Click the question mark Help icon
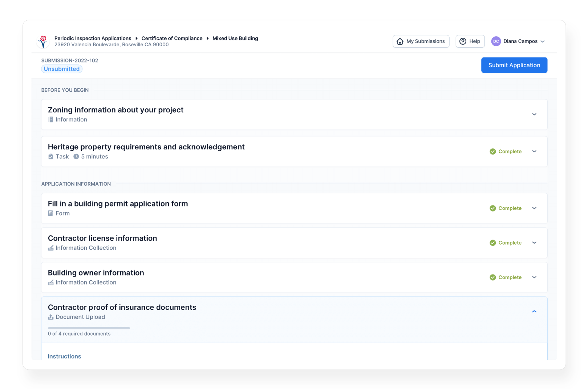588x389 pixels. pyautogui.click(x=463, y=41)
